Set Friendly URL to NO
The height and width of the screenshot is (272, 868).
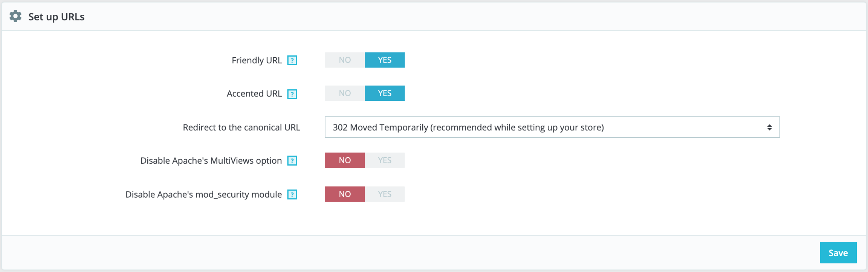coord(344,60)
